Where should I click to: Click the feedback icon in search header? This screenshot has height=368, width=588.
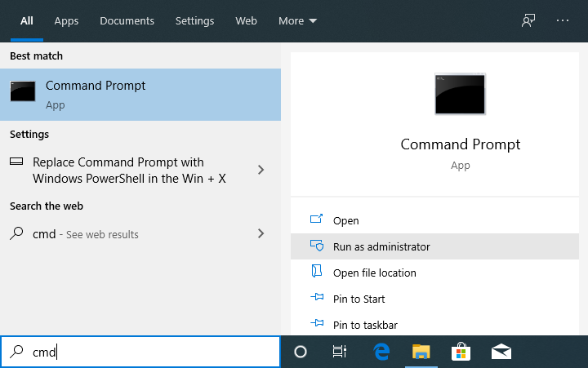tap(528, 20)
